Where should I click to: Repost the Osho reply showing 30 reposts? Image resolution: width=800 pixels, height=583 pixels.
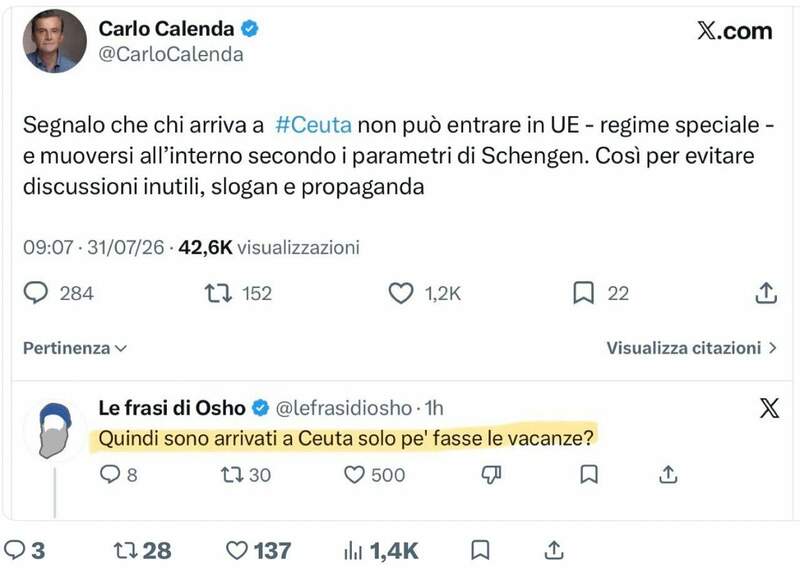pos(232,475)
